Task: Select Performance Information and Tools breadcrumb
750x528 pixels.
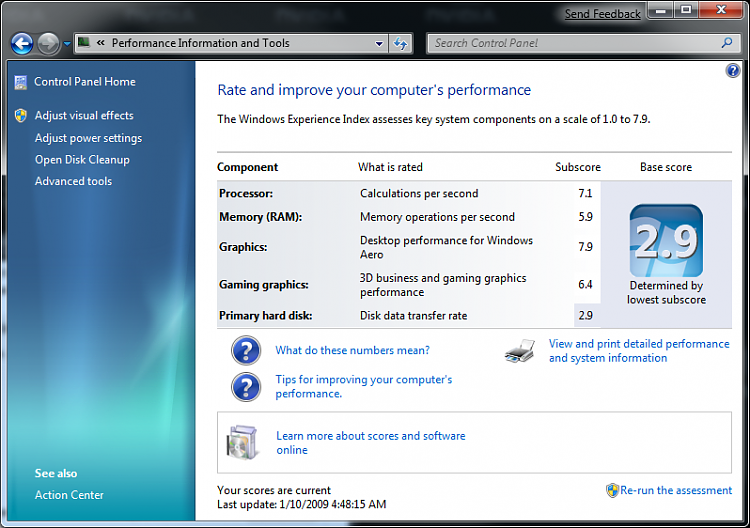Action: pyautogui.click(x=200, y=43)
